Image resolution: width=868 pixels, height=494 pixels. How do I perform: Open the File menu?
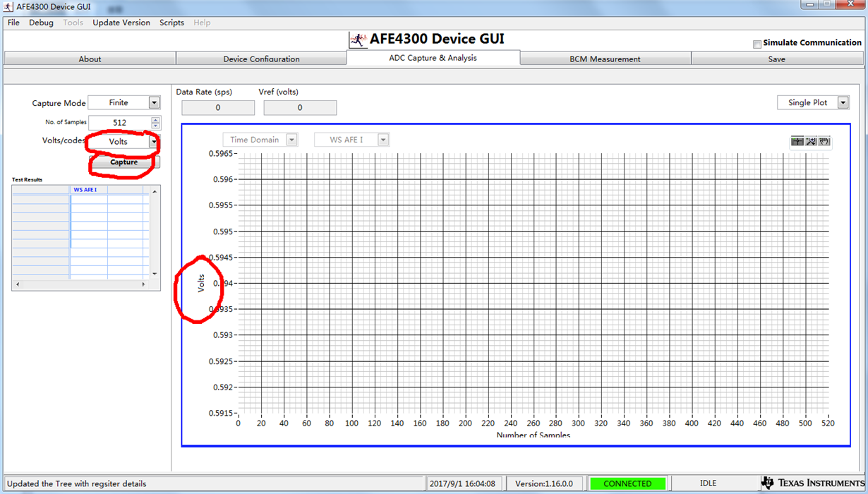13,23
